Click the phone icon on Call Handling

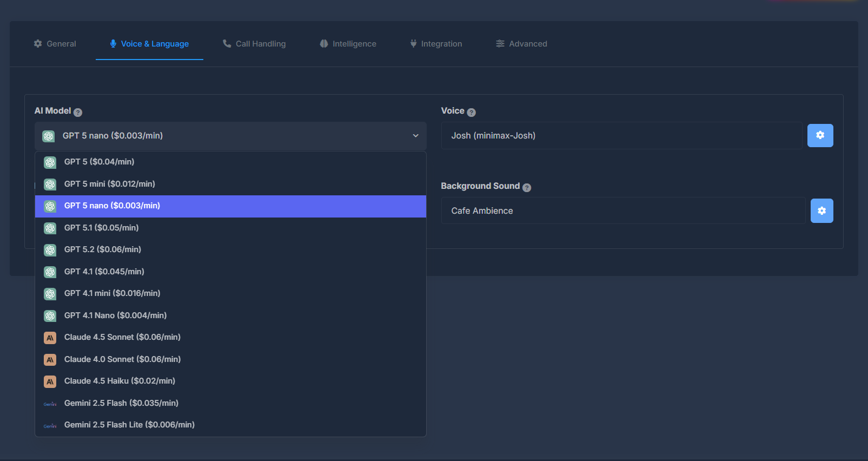click(x=227, y=44)
